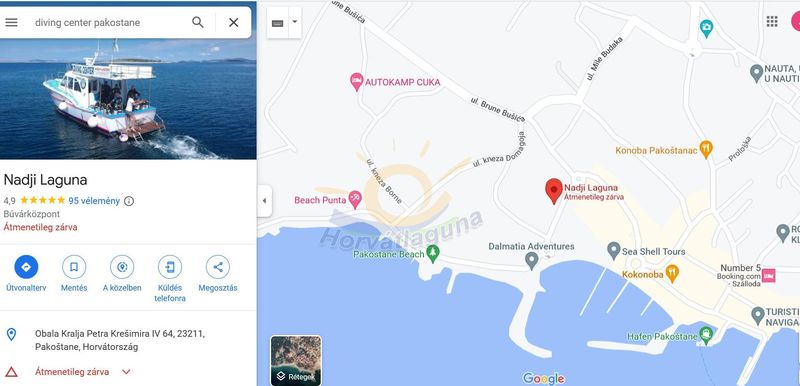
Task: Click the Útvonalterv directions button
Action: (x=26, y=267)
